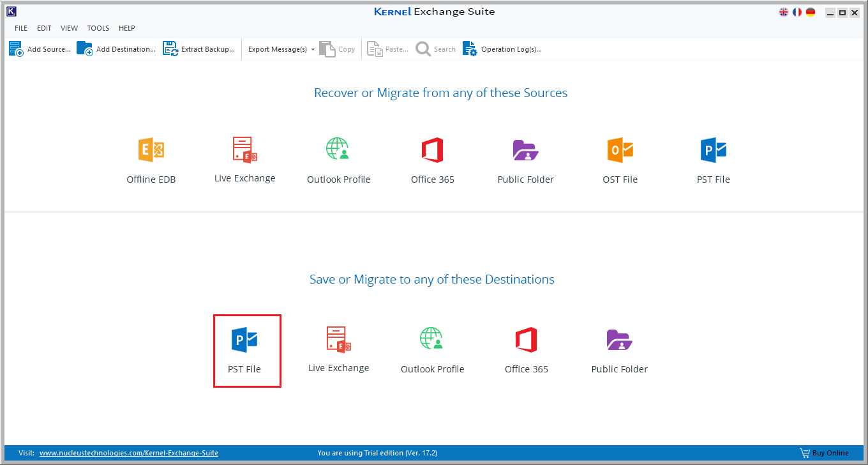This screenshot has height=465, width=868.
Task: Minimize the Kernel Exchange Suite window
Action: [830, 13]
